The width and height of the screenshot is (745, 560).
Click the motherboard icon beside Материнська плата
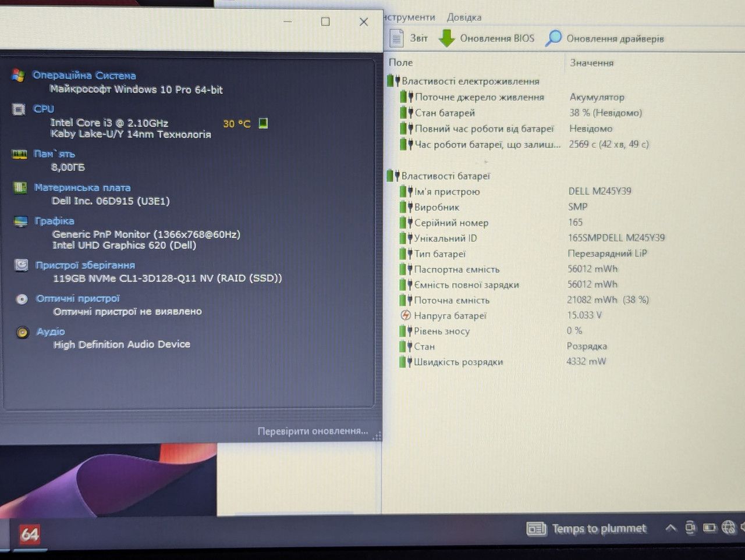20,188
